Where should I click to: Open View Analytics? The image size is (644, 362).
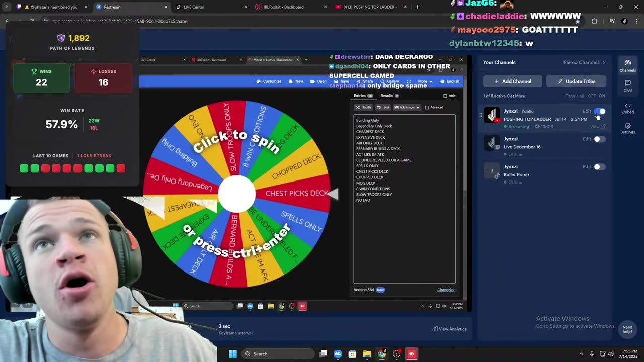tap(450, 329)
